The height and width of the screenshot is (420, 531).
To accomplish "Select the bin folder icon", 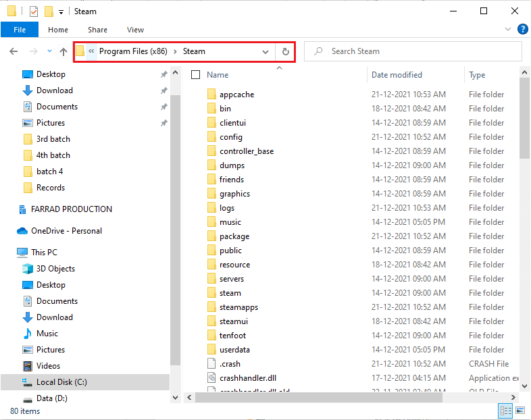I will pos(211,108).
